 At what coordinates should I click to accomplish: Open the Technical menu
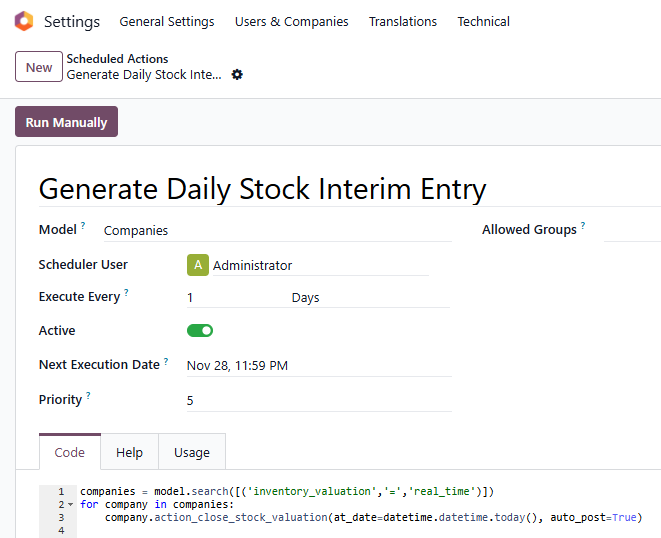pos(483,22)
